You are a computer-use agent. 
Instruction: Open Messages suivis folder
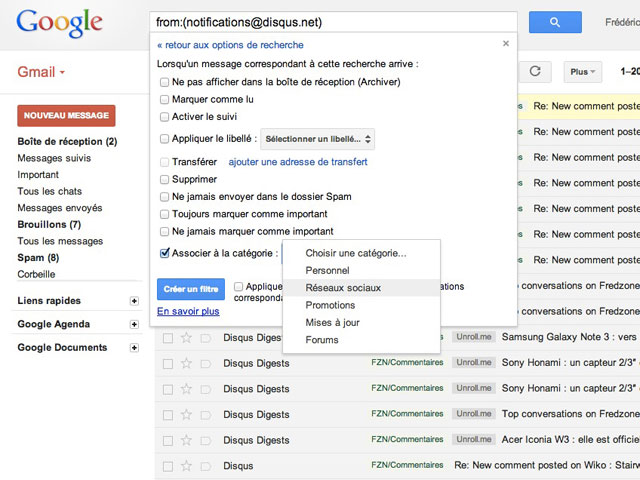click(54, 158)
